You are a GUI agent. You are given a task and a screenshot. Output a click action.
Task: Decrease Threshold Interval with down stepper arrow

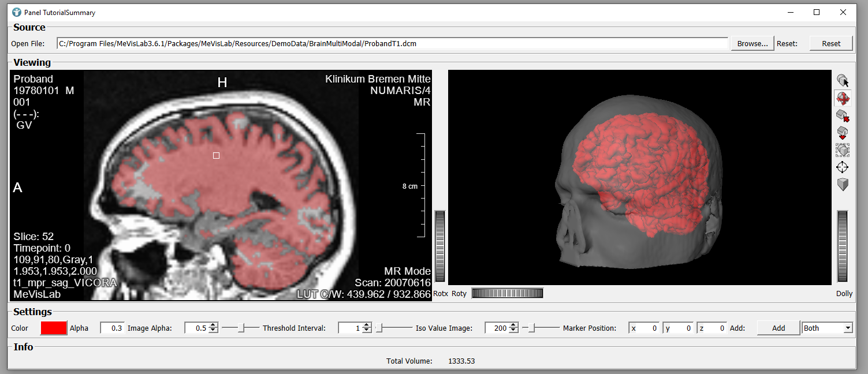click(x=367, y=331)
